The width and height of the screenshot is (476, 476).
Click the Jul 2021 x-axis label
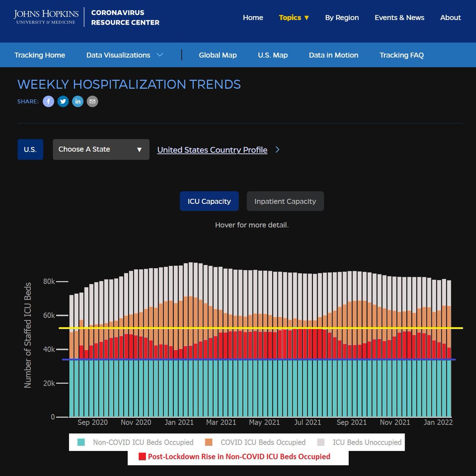click(x=308, y=422)
